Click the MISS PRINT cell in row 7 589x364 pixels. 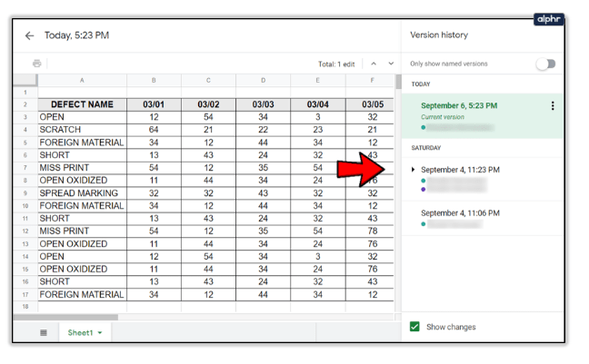(82, 168)
